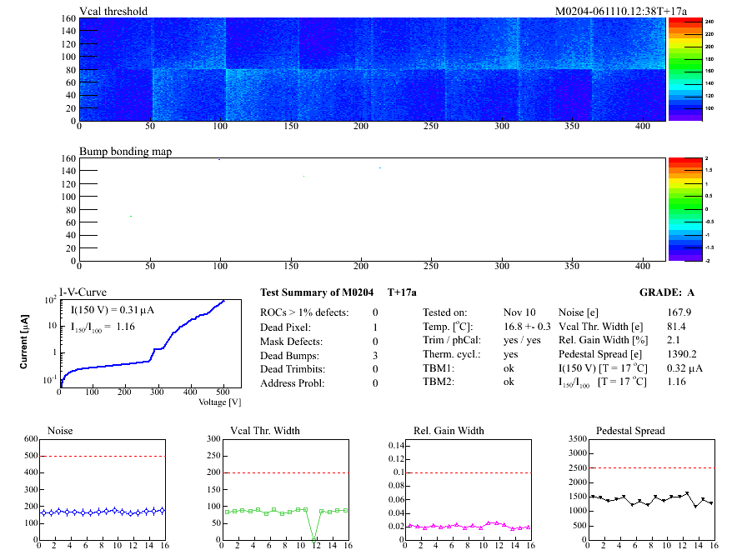
Task: Click the "I-V-Curve" plot title
Action: click(83, 292)
